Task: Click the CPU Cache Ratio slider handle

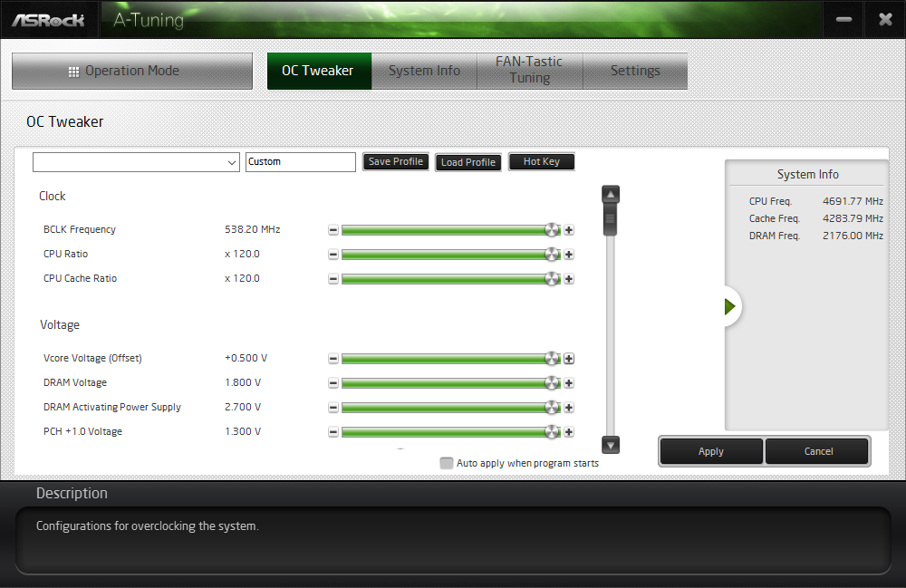Action: click(x=553, y=279)
